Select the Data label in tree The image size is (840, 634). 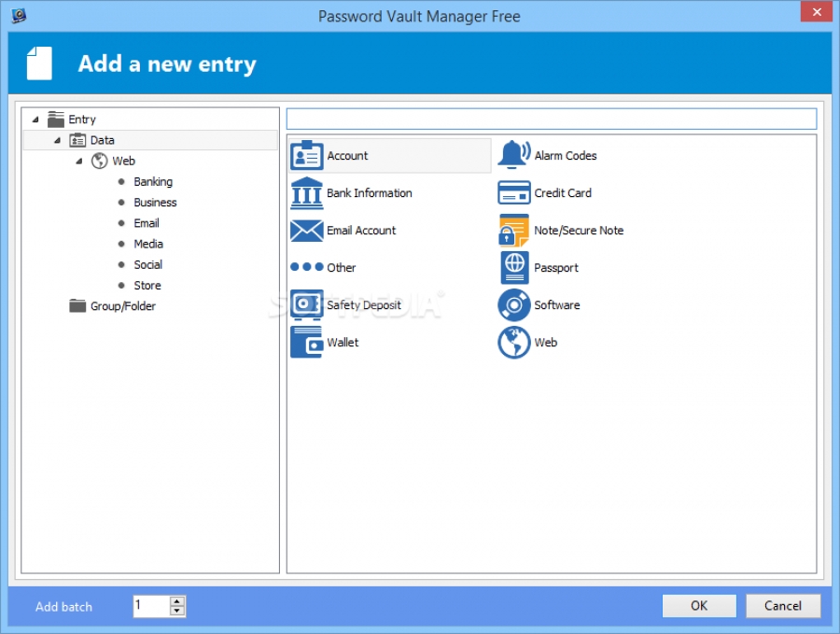point(103,140)
